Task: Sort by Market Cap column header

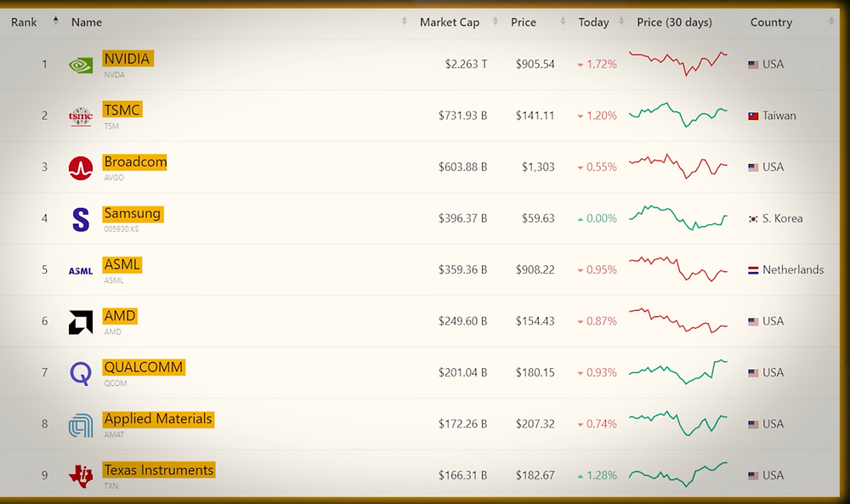Action: [x=450, y=22]
